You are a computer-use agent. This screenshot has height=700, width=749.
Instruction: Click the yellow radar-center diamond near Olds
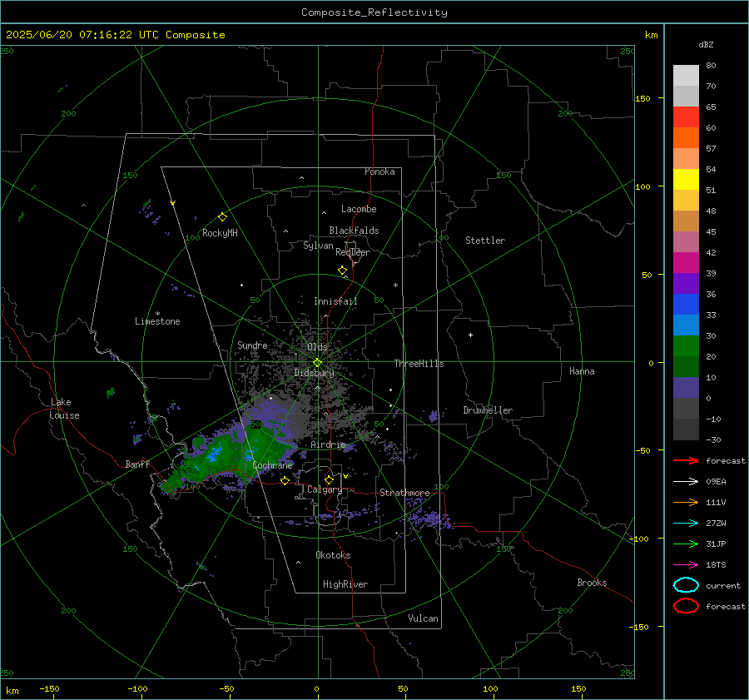(x=317, y=363)
